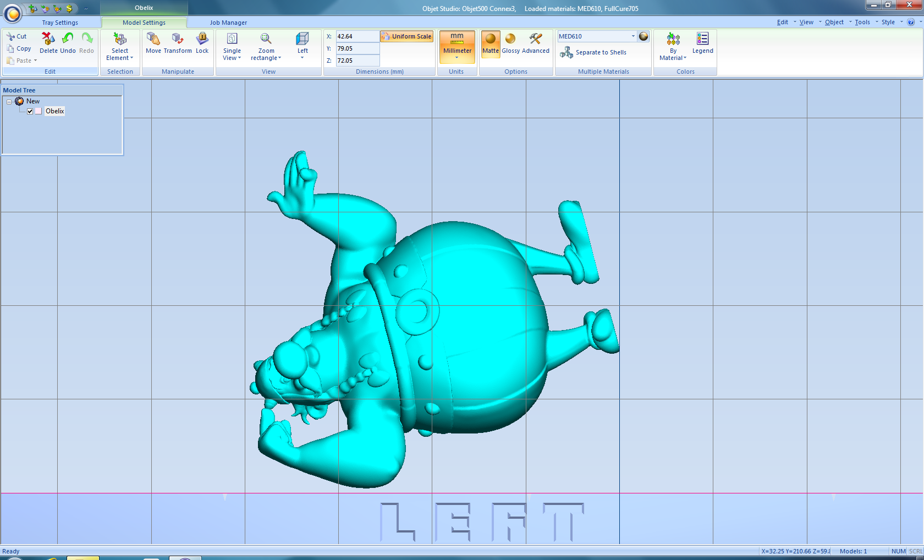
Task: Open the View menu
Action: point(806,22)
